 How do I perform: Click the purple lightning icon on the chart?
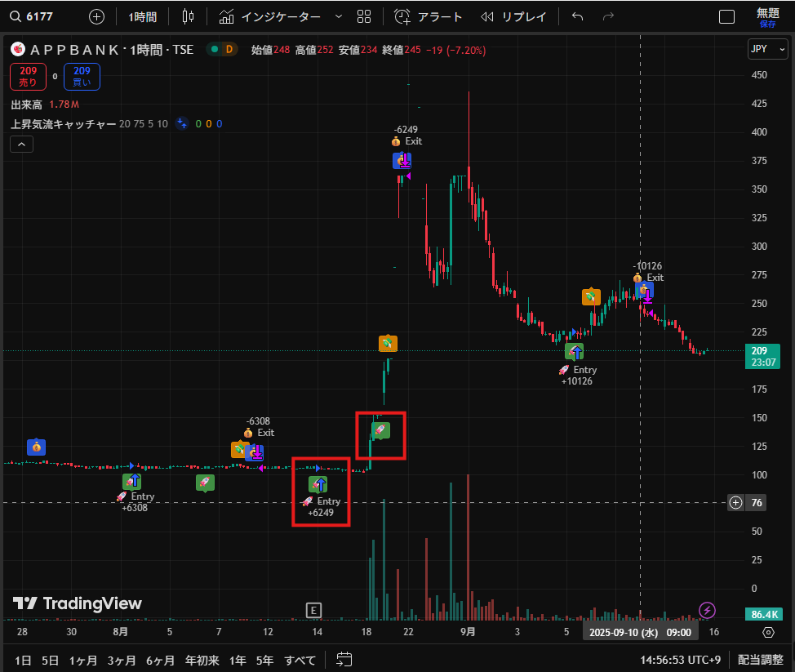[x=707, y=610]
